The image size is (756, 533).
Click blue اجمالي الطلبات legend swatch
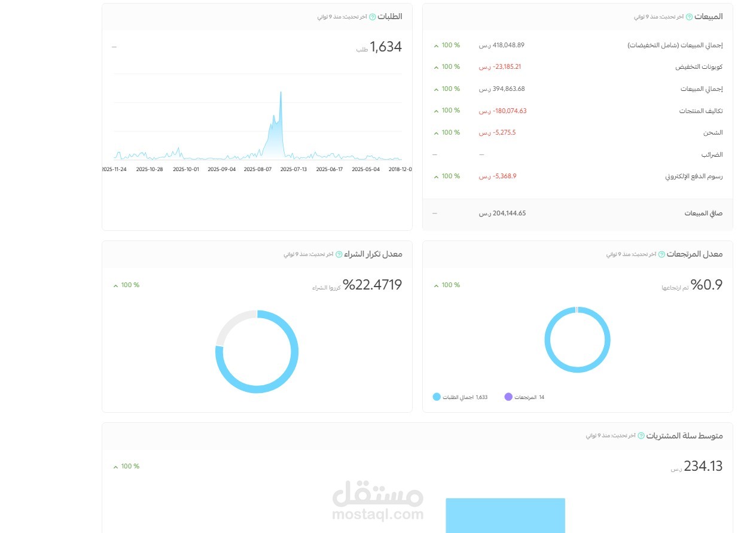pos(437,397)
